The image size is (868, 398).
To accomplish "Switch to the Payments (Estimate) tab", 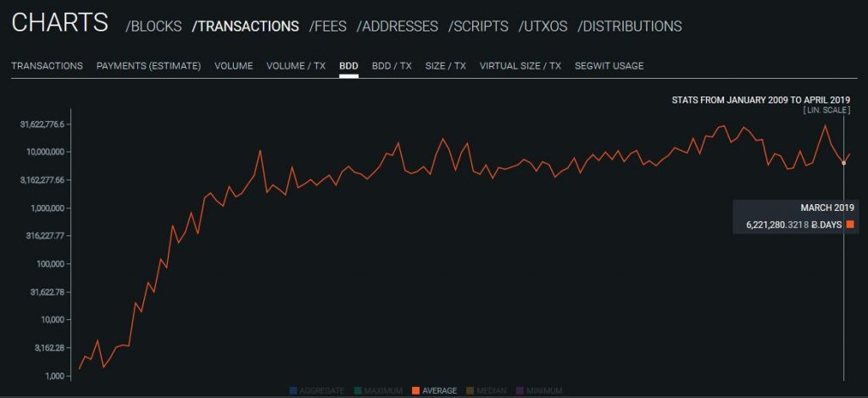I will pos(148,66).
